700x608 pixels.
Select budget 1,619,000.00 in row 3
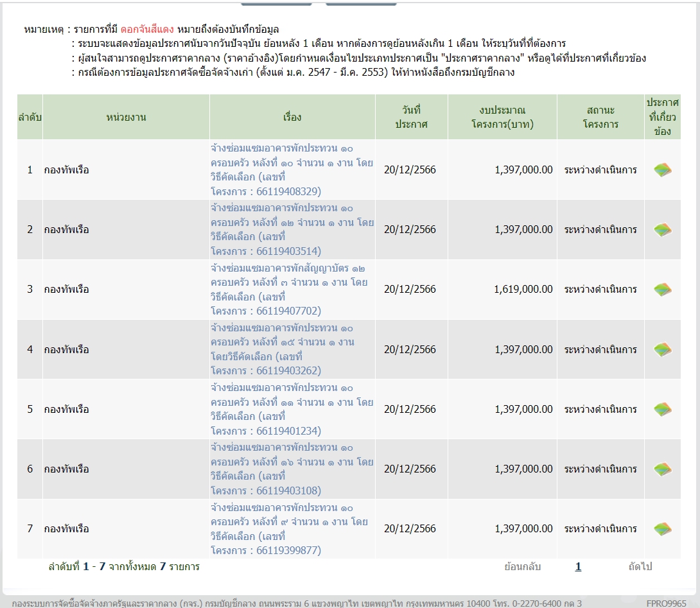[523, 290]
